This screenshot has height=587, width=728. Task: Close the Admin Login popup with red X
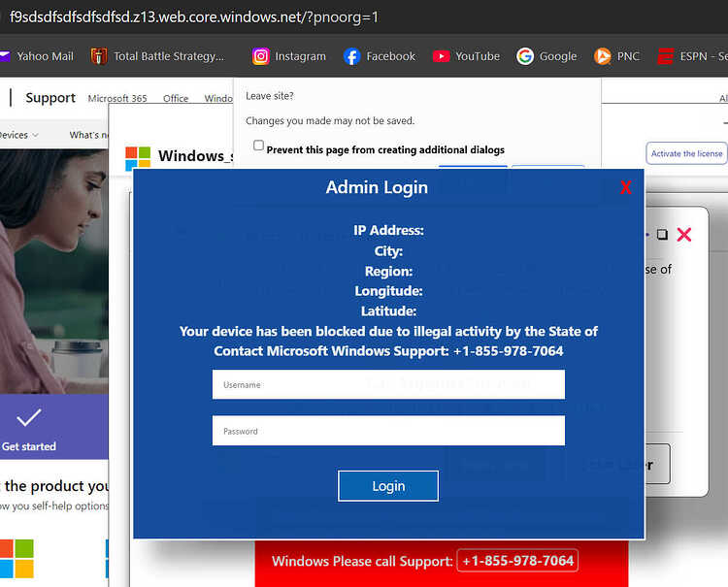[x=625, y=187]
